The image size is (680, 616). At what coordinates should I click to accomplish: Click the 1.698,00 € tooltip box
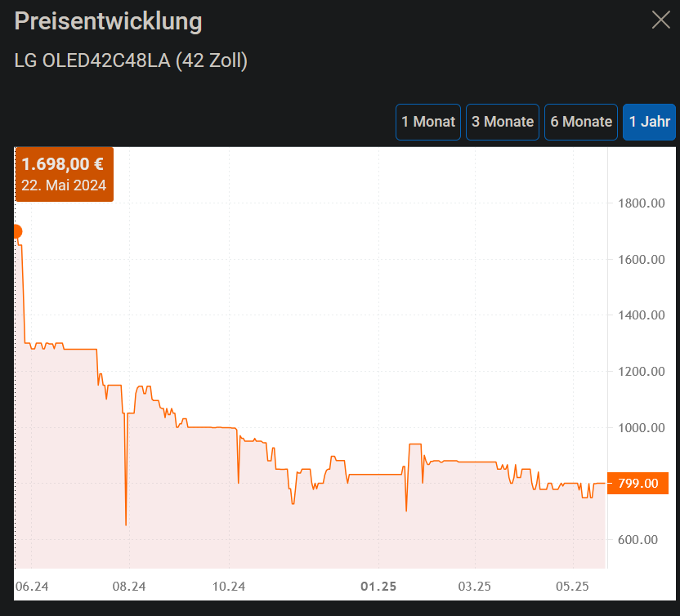point(64,174)
